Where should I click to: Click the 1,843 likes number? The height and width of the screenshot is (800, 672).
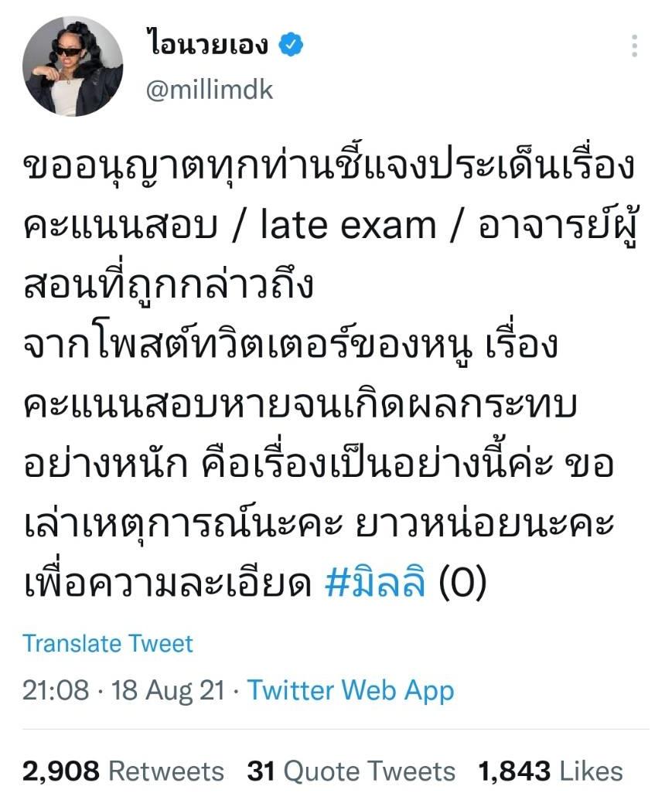[514, 771]
